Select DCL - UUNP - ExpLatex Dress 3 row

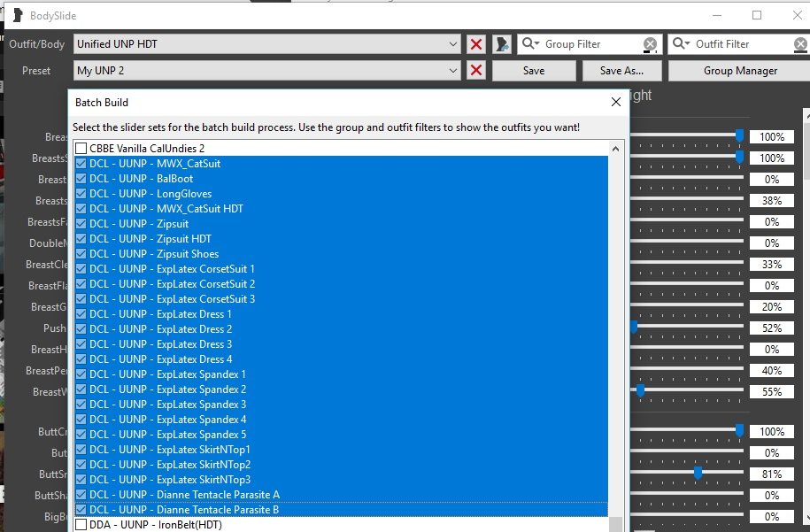point(341,344)
